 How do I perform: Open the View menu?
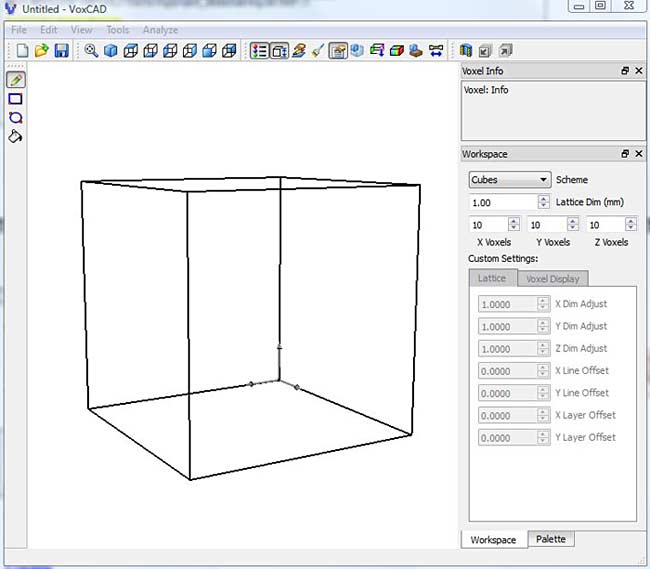pos(81,30)
